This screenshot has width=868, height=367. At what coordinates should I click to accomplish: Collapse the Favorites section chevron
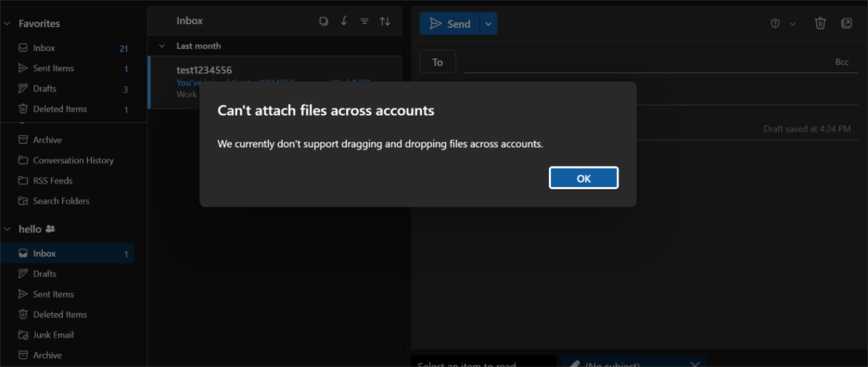click(x=7, y=24)
